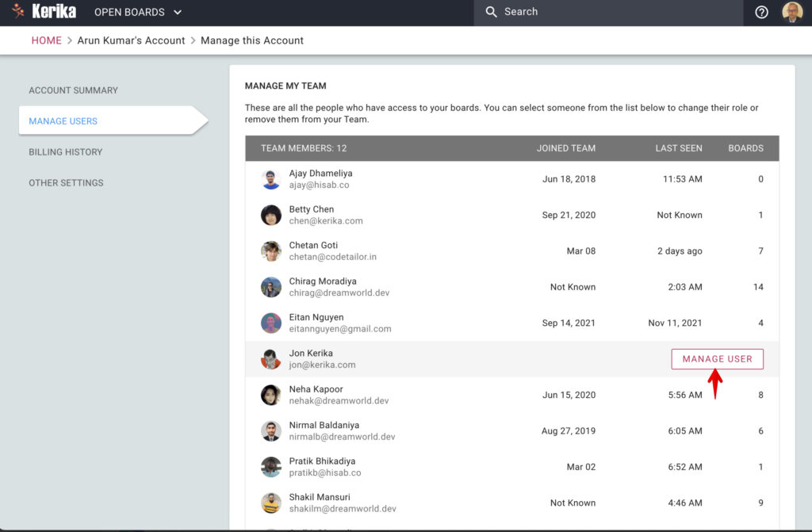The image size is (812, 532).
Task: Select the Chirag Moradiya name
Action: 323,281
